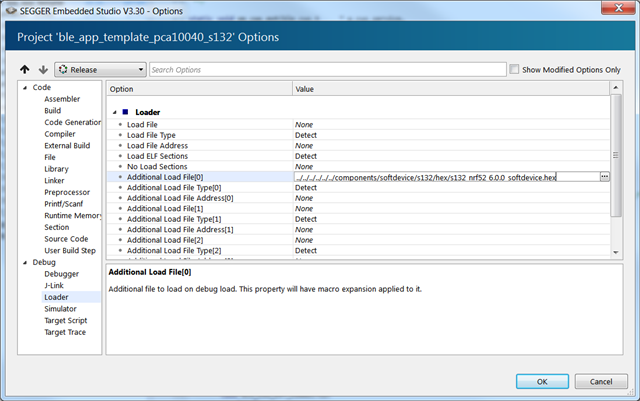
Task: Click the No Load Sections option row
Action: 358,167
